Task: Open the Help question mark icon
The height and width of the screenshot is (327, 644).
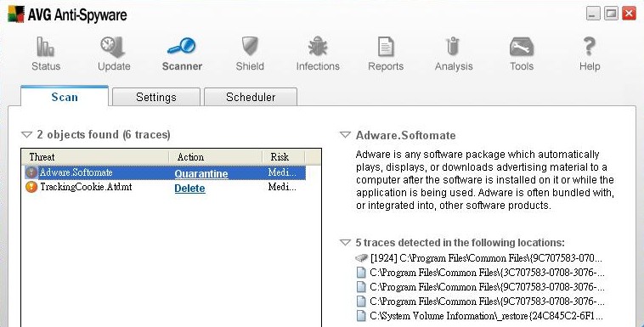Action: (x=590, y=46)
